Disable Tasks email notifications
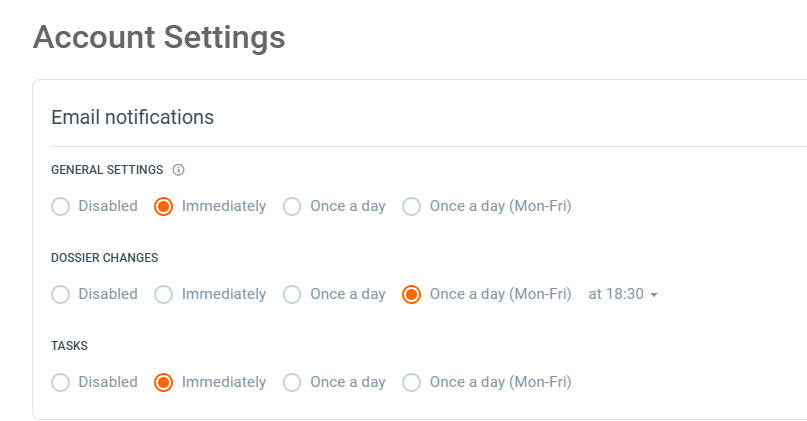The width and height of the screenshot is (807, 421). 61,383
